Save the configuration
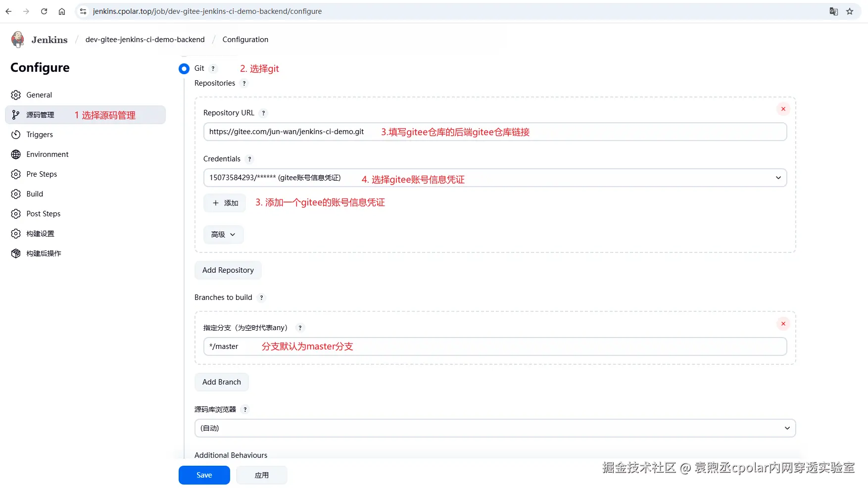 (x=204, y=475)
